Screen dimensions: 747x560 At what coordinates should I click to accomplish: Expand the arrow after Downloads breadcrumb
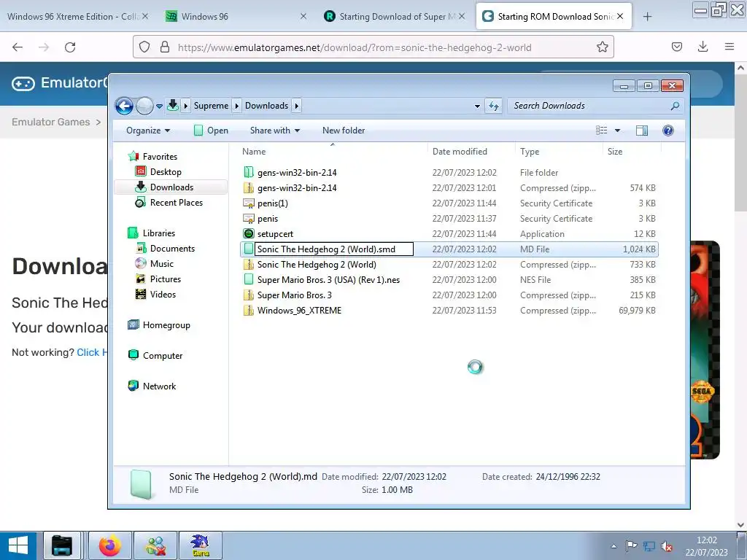pyautogui.click(x=296, y=106)
